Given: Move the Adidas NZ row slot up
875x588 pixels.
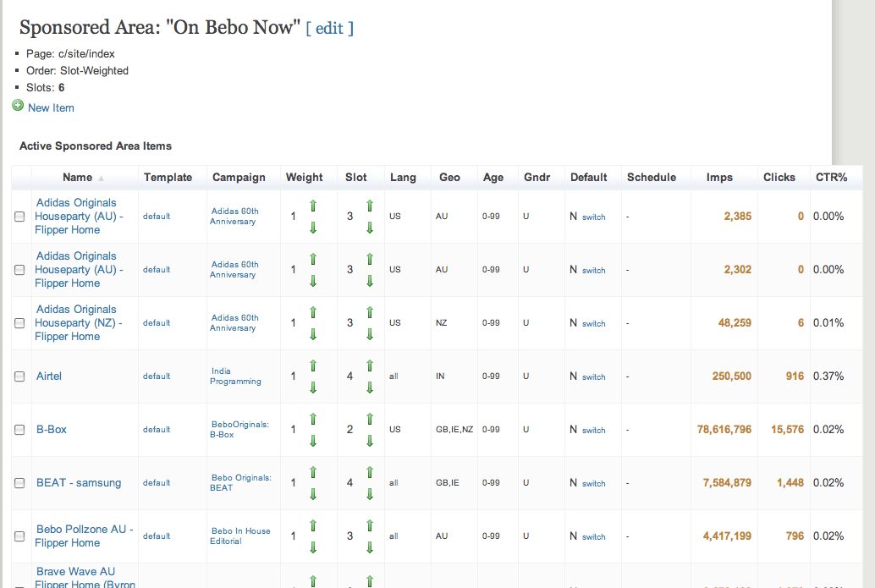Looking at the screenshot, I should pos(370,312).
